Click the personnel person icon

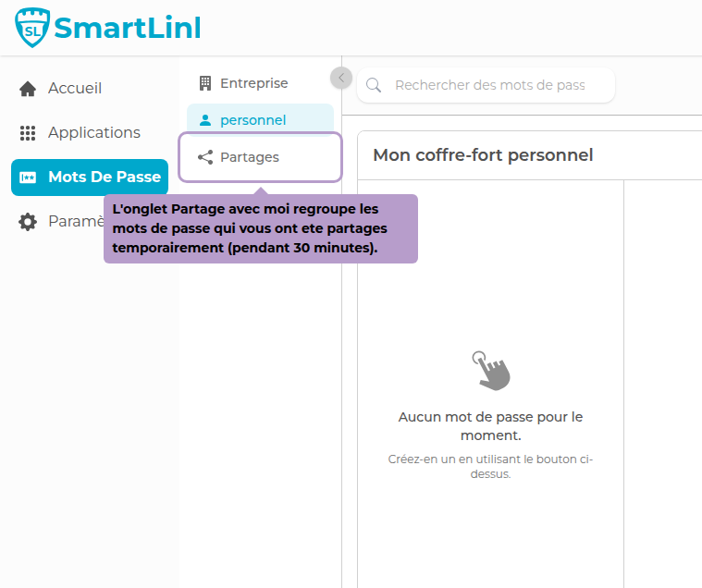coord(205,120)
